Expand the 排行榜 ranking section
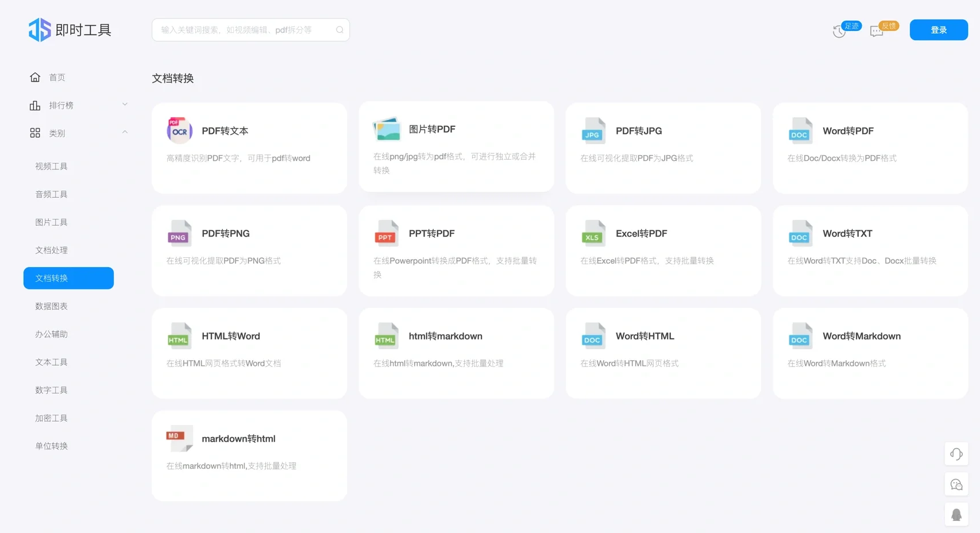This screenshot has width=980, height=533. (125, 104)
